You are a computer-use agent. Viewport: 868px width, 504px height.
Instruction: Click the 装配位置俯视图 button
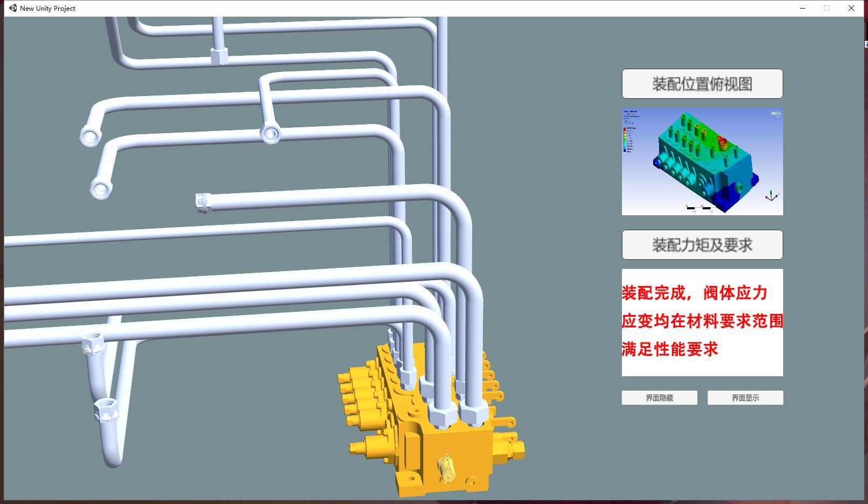click(x=702, y=84)
